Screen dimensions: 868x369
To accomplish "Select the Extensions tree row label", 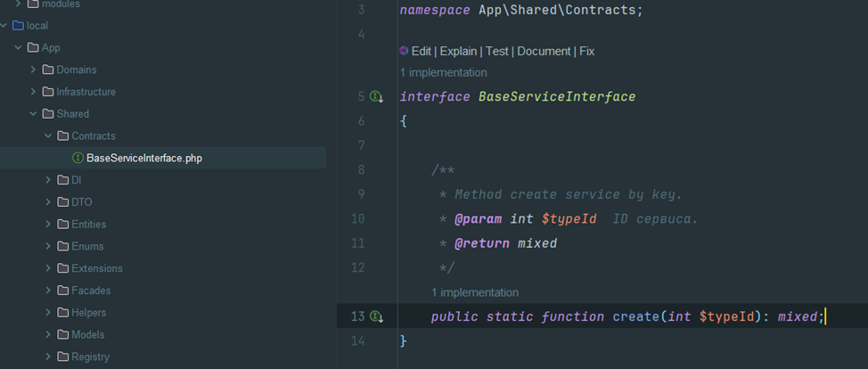I will point(97,268).
